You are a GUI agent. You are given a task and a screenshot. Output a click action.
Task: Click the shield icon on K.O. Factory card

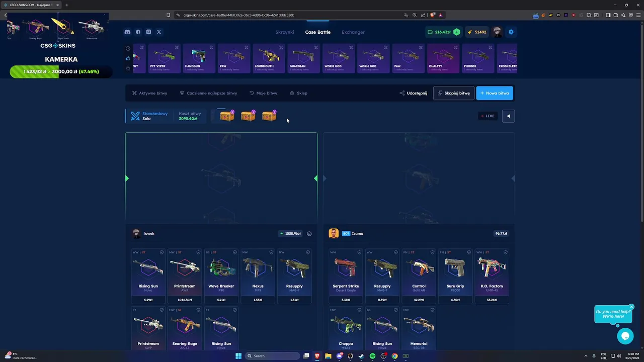coord(506,252)
